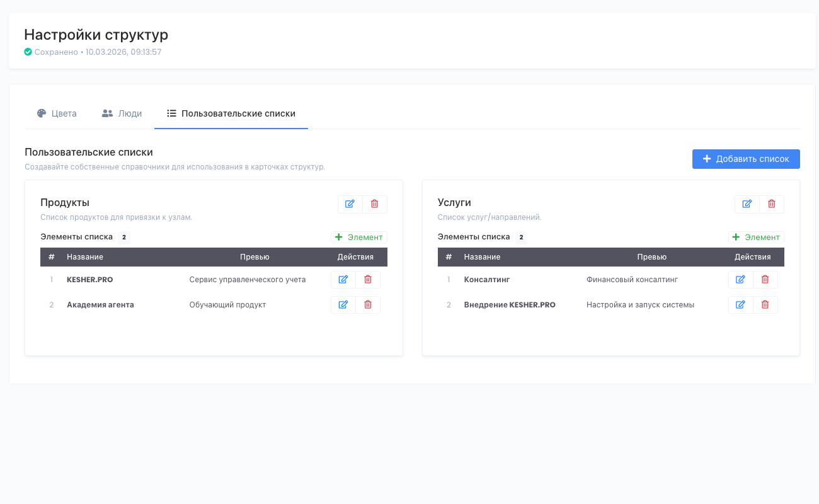
Task: Edit the KESHER.PRO row item
Action: click(343, 280)
